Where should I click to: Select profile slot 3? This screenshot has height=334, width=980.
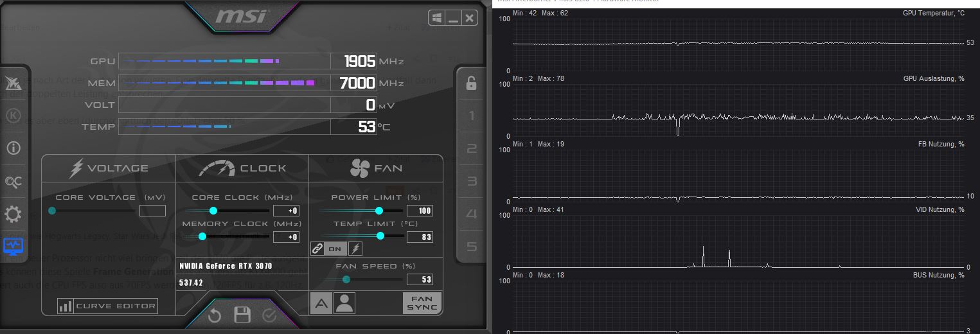coord(471,181)
